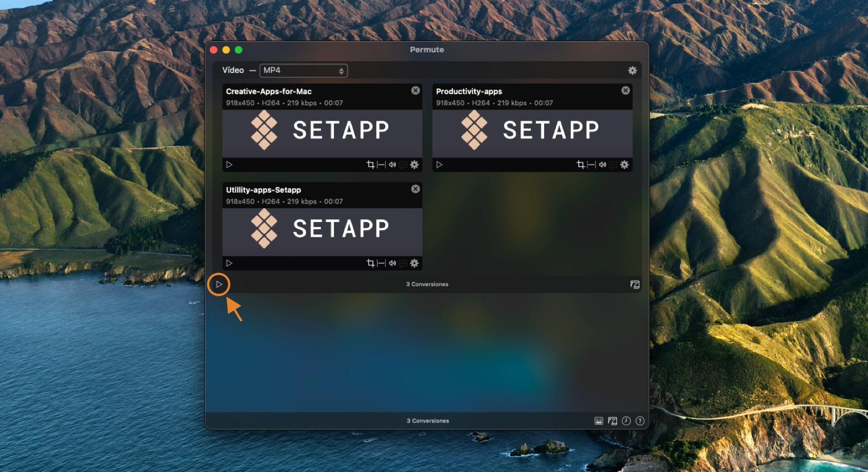This screenshot has height=472, width=868.
Task: Select the Productivity-apps SETAPP thumbnail
Action: pos(532,134)
